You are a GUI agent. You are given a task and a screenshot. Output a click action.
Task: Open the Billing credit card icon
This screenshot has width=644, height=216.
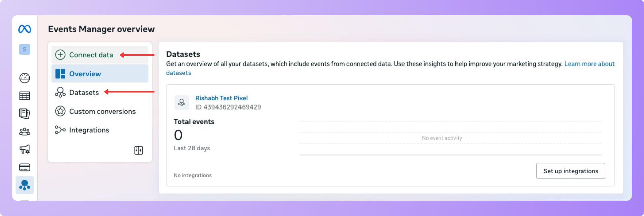pyautogui.click(x=24, y=167)
